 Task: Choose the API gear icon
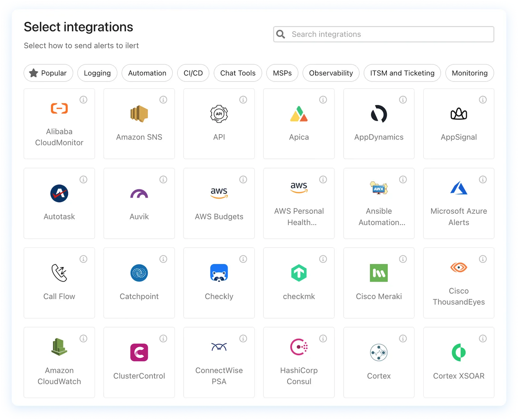[219, 114]
